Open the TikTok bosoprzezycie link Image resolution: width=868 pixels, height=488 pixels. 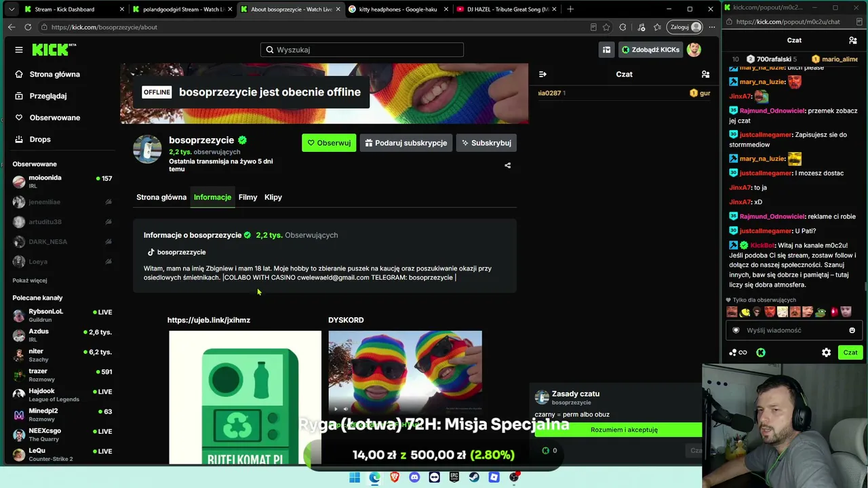176,252
